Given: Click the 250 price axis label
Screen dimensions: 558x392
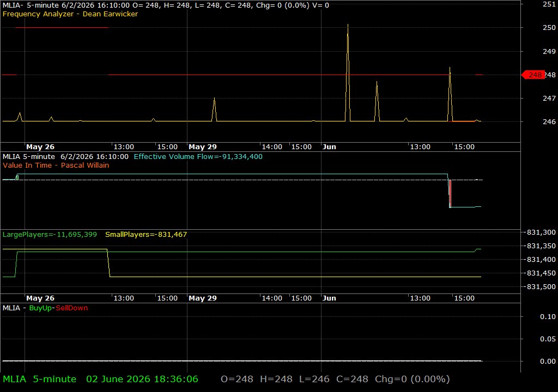Looking at the screenshot, I should (x=549, y=27).
